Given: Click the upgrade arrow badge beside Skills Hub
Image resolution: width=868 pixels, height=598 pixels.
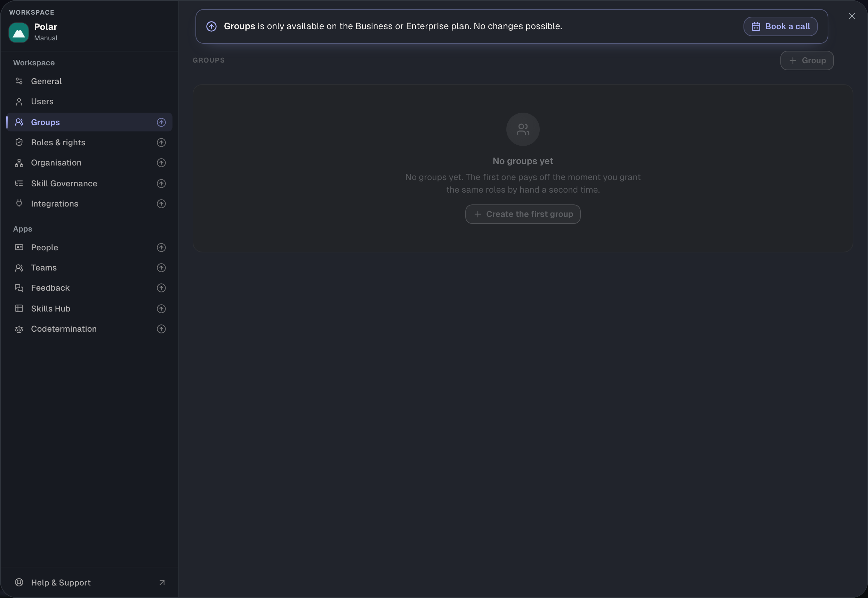Looking at the screenshot, I should coord(161,309).
